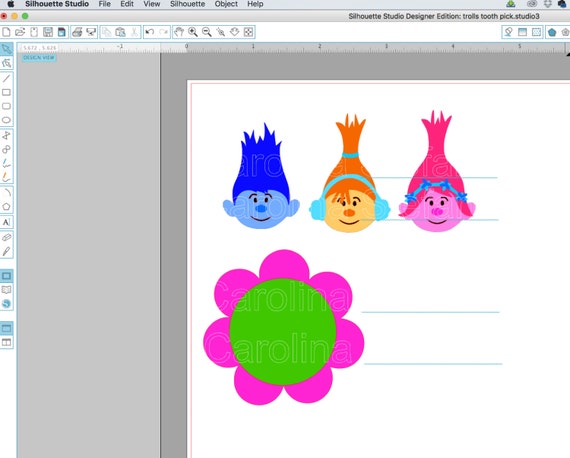
Task: Select the Eraser tool
Action: click(7, 237)
